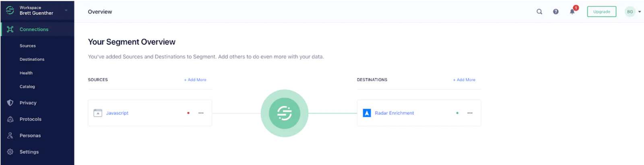This screenshot has height=165, width=644.
Task: Expand the account menu caret
Action: [x=640, y=12]
